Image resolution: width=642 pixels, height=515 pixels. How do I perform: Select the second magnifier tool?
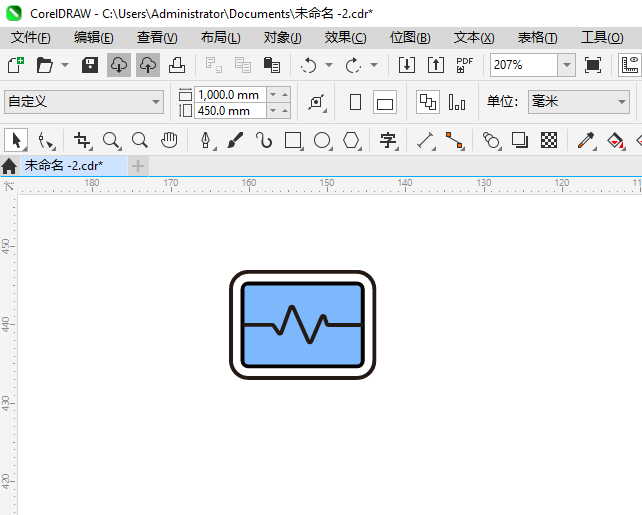pos(140,140)
